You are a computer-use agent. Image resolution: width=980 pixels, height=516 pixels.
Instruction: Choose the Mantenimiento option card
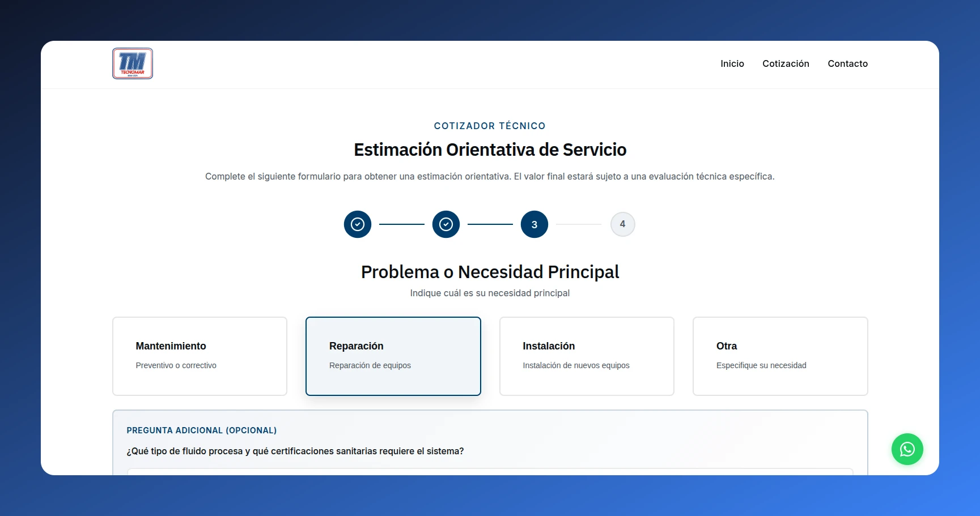coord(200,356)
